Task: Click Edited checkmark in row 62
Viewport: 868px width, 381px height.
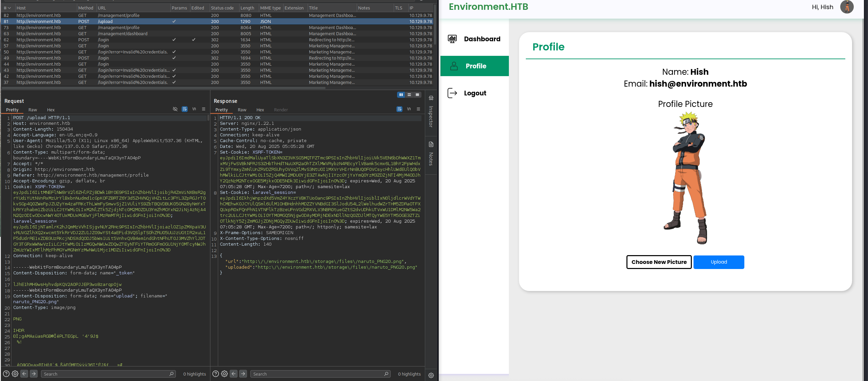Action: (193, 40)
